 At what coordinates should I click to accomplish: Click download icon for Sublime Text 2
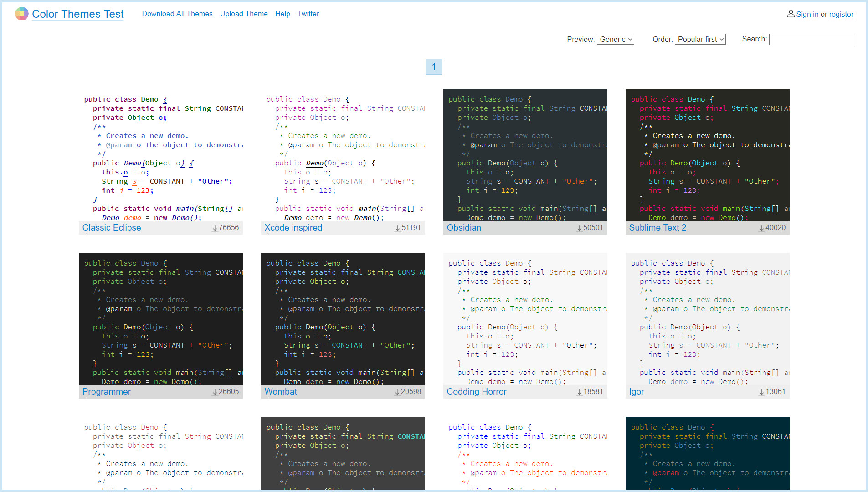click(762, 228)
